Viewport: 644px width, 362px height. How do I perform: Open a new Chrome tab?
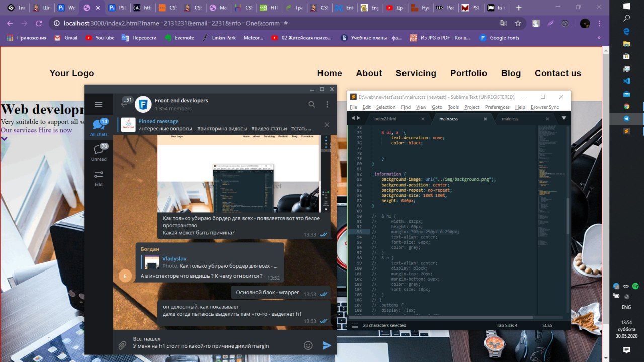(519, 8)
